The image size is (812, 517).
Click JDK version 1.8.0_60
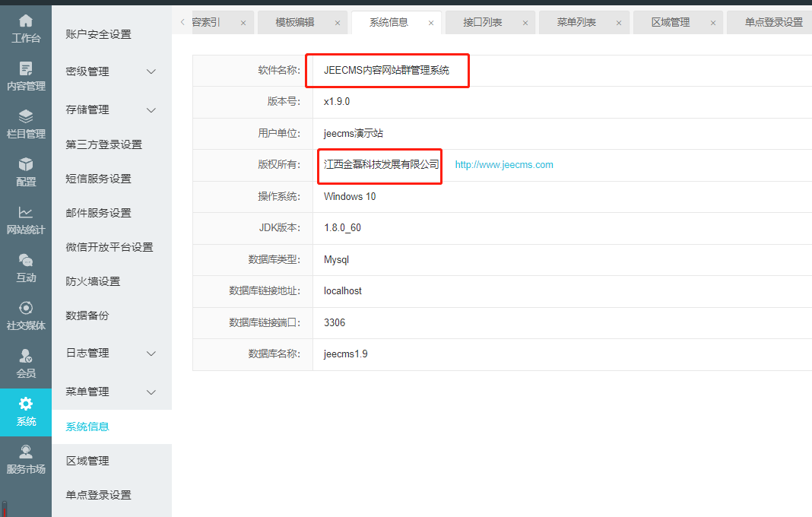(x=342, y=228)
